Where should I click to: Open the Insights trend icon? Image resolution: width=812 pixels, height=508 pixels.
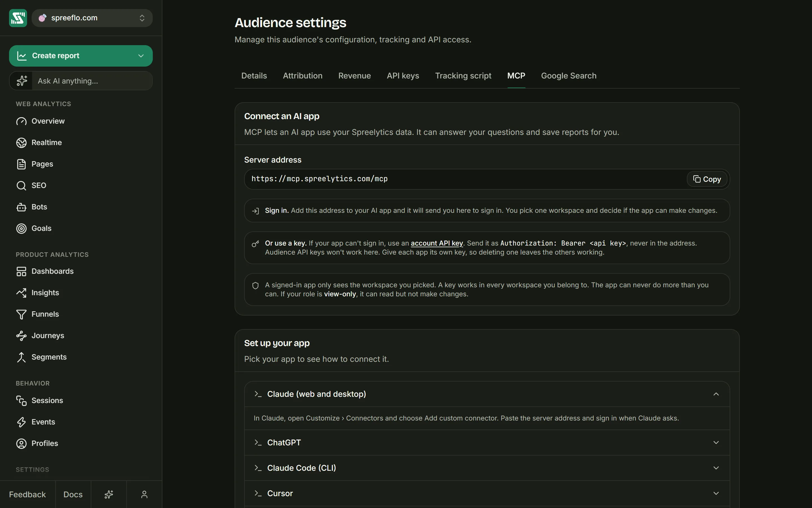pos(21,293)
